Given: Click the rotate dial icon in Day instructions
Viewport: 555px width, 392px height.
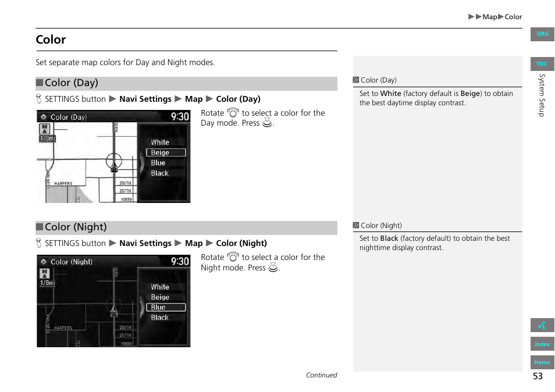Looking at the screenshot, I should click(x=233, y=112).
